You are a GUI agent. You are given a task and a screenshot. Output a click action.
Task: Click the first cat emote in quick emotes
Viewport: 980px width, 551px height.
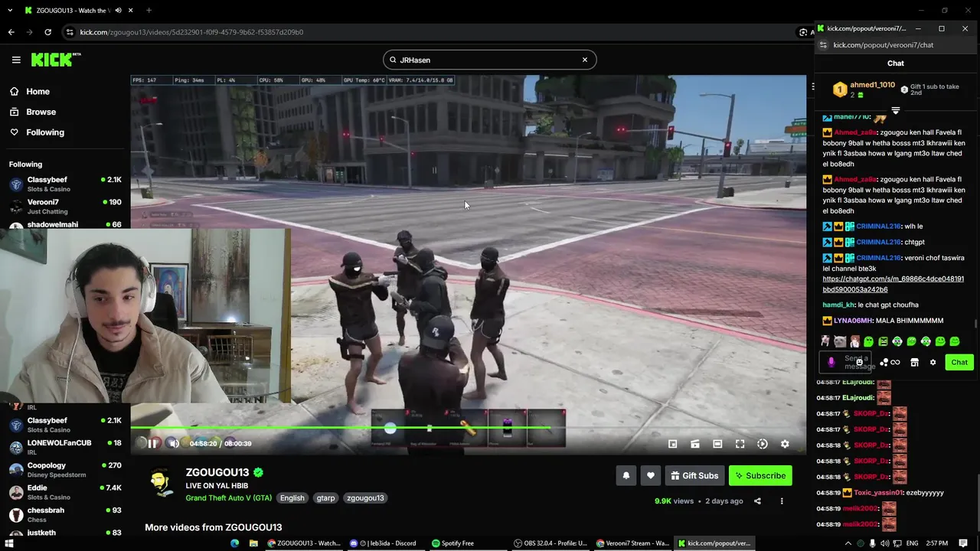826,341
